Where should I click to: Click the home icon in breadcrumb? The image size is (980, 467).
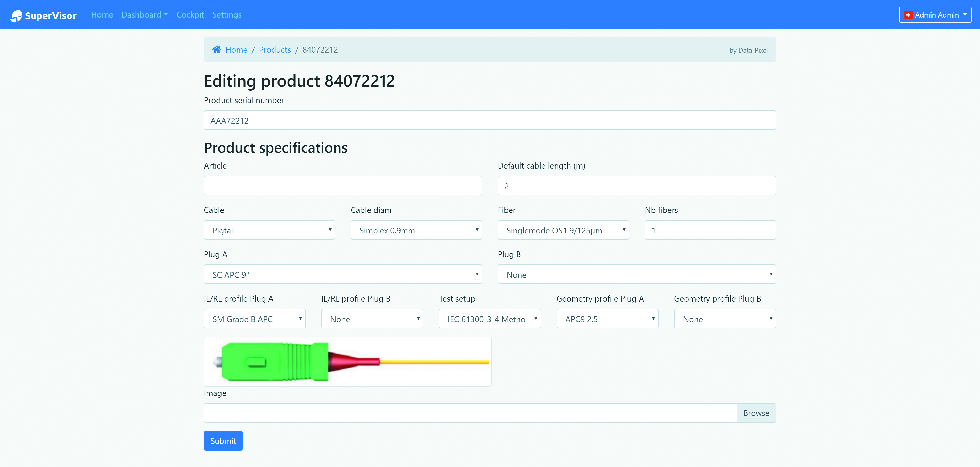point(216,49)
